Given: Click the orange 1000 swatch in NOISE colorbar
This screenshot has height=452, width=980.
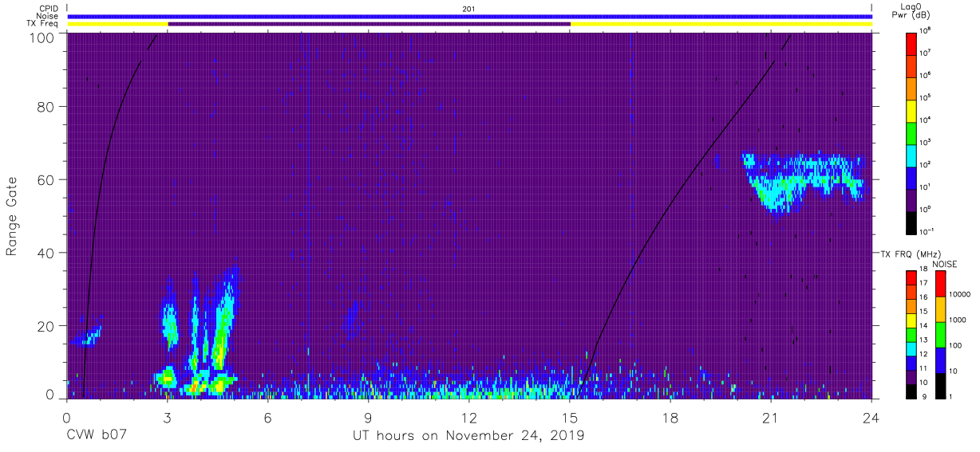Looking at the screenshot, I should point(940,308).
